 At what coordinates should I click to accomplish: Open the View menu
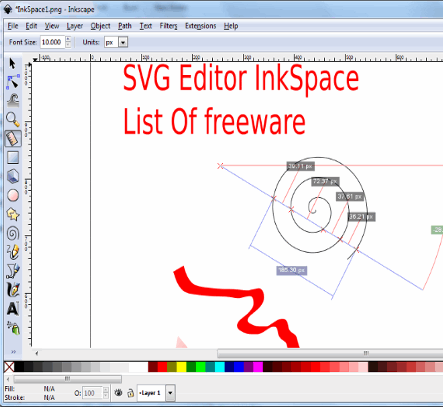[x=52, y=26]
